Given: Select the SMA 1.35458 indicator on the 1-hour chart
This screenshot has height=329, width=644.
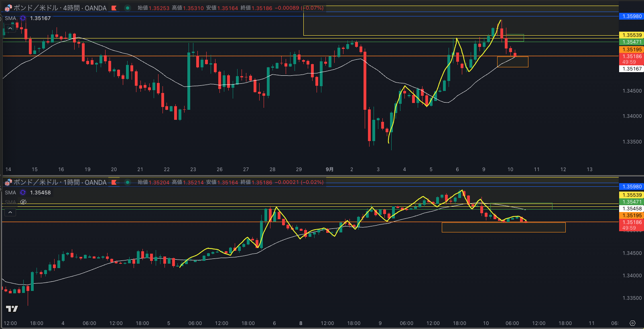Looking at the screenshot, I should 28,193.
